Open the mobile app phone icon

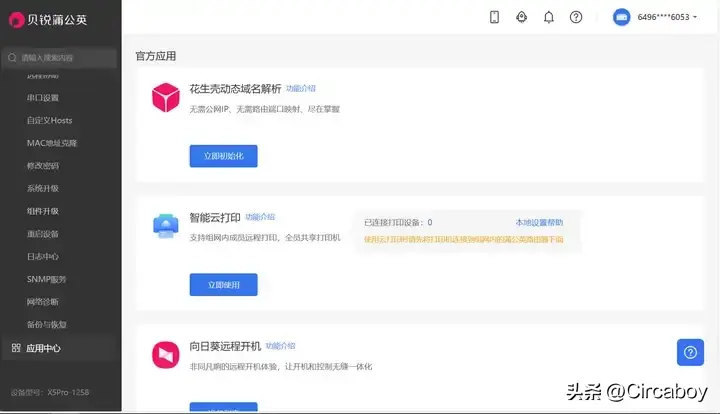pyautogui.click(x=494, y=17)
